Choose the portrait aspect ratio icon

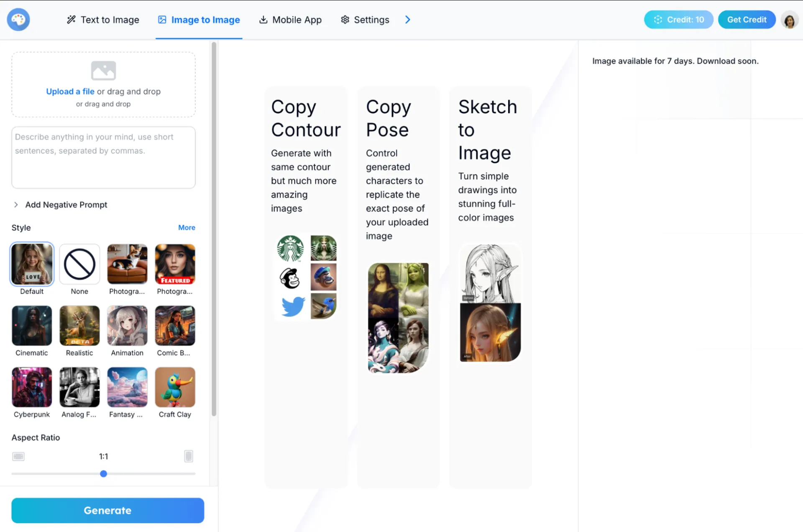pyautogui.click(x=189, y=456)
